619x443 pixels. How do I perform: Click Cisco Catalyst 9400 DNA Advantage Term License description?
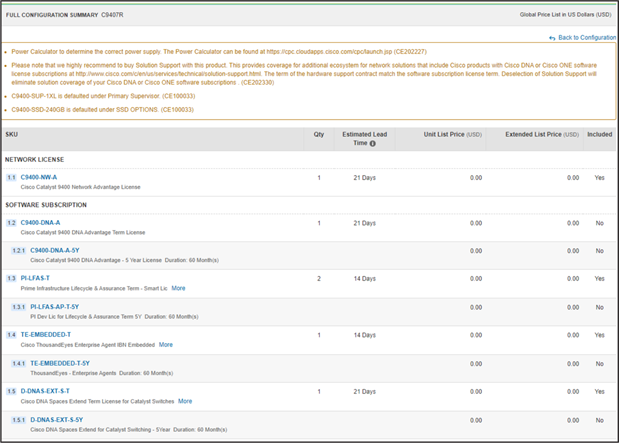tap(83, 233)
